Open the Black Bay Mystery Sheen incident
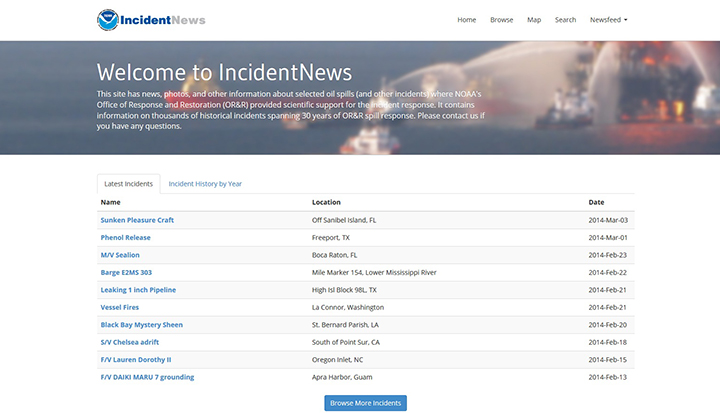 [141, 325]
